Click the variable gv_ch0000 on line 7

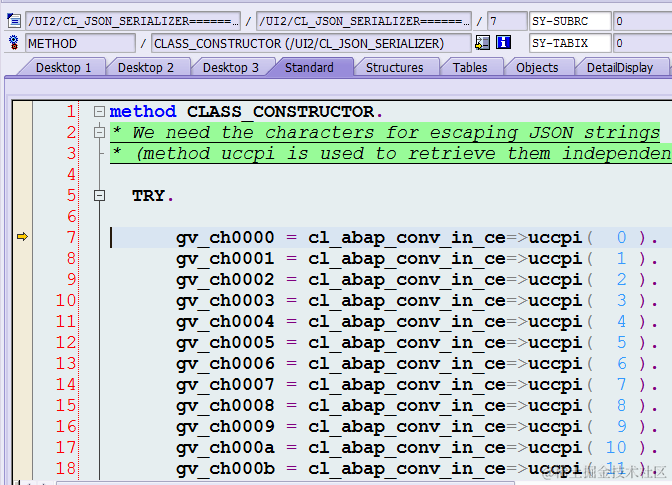[225, 238]
